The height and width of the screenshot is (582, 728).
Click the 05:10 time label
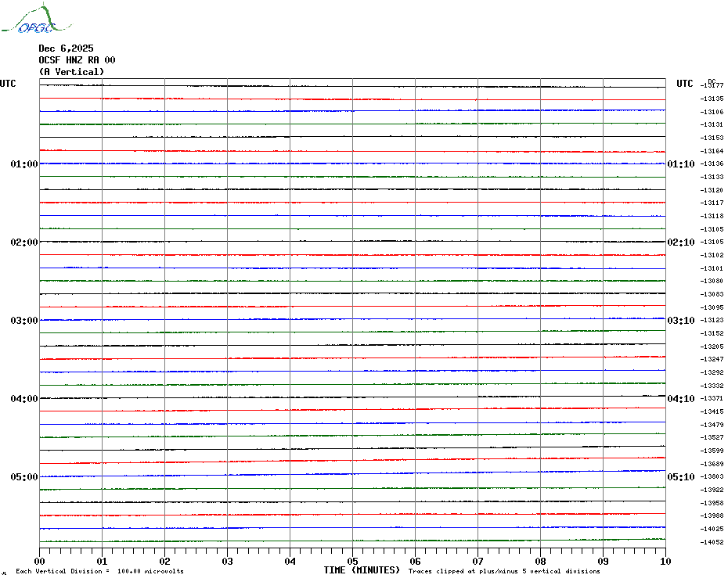pyautogui.click(x=681, y=477)
